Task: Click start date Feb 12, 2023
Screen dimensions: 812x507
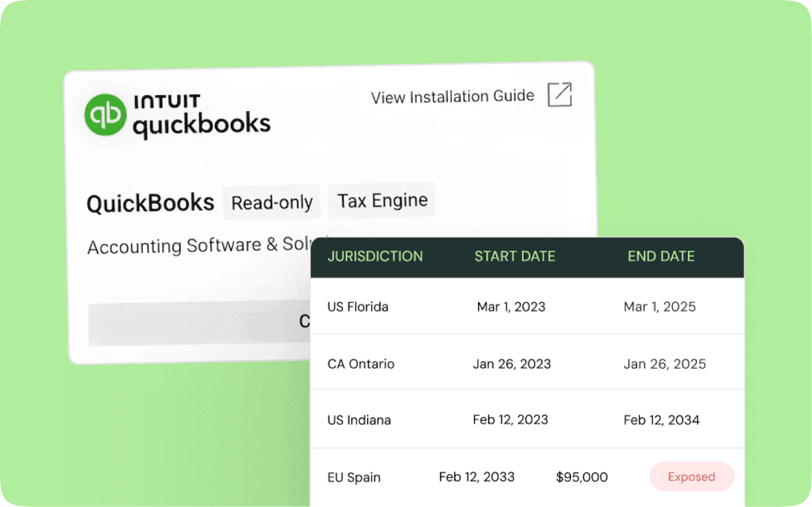Action: 510,420
